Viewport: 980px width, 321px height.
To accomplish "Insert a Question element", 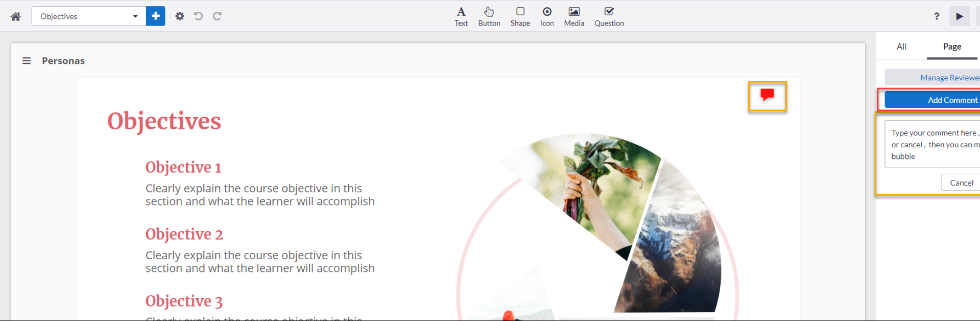I will tap(609, 16).
